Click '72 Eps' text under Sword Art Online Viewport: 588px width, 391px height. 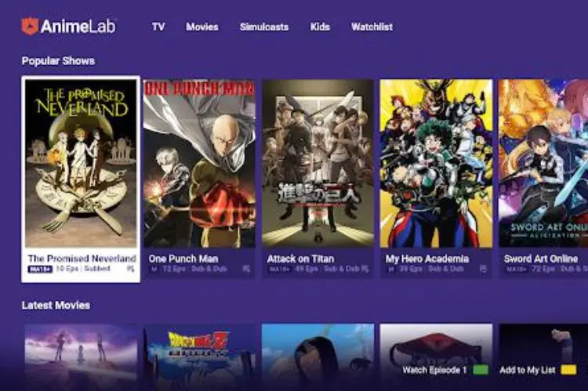coord(544,269)
